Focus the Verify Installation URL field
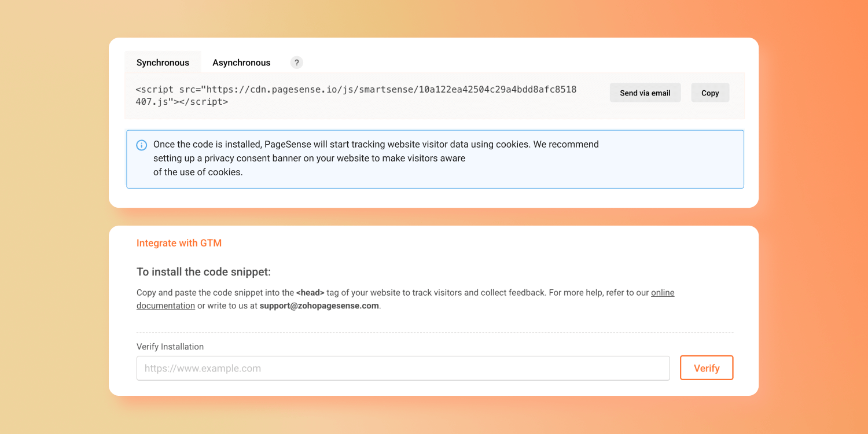The width and height of the screenshot is (868, 434). pos(403,368)
